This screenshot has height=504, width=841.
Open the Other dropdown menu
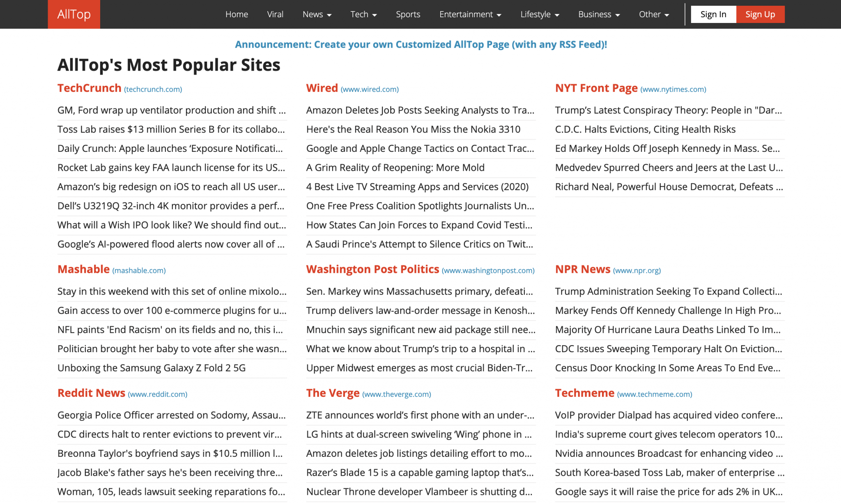tap(654, 14)
